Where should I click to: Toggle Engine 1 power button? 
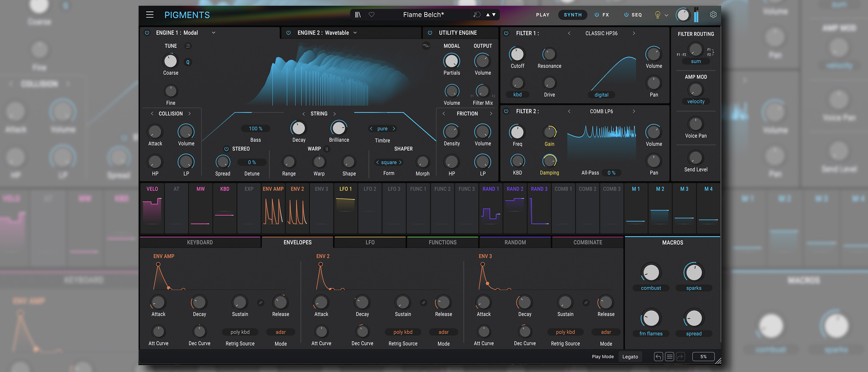tap(147, 33)
